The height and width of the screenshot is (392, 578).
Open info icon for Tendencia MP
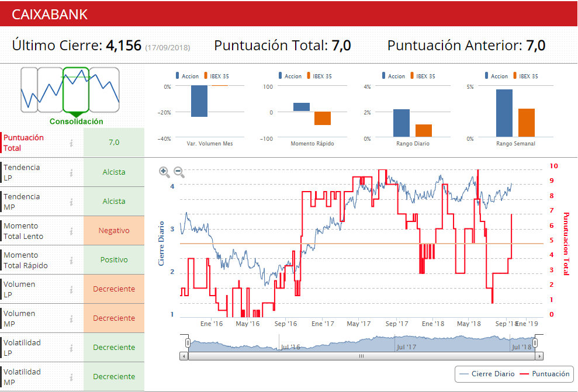(71, 202)
